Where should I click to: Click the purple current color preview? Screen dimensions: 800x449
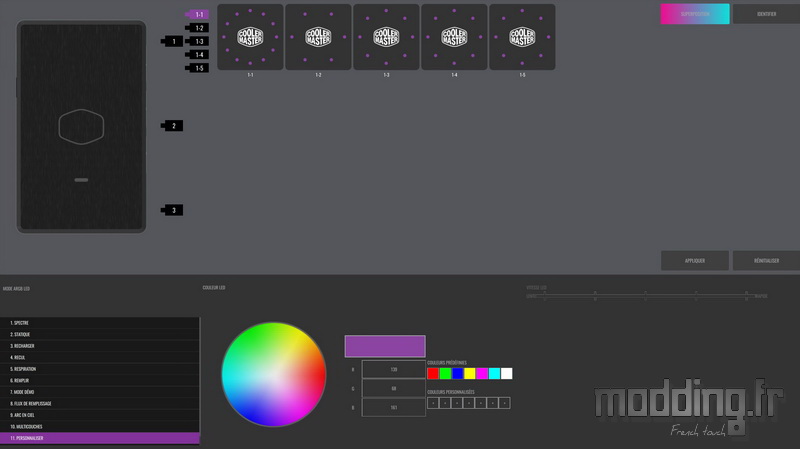(x=385, y=346)
